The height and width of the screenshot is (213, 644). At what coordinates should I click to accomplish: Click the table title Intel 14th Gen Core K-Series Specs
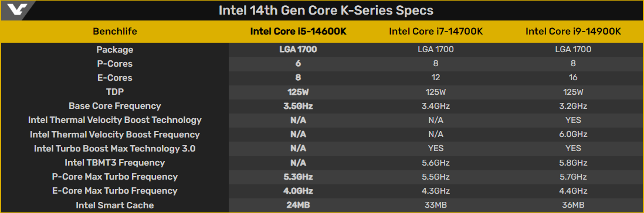pyautogui.click(x=326, y=11)
